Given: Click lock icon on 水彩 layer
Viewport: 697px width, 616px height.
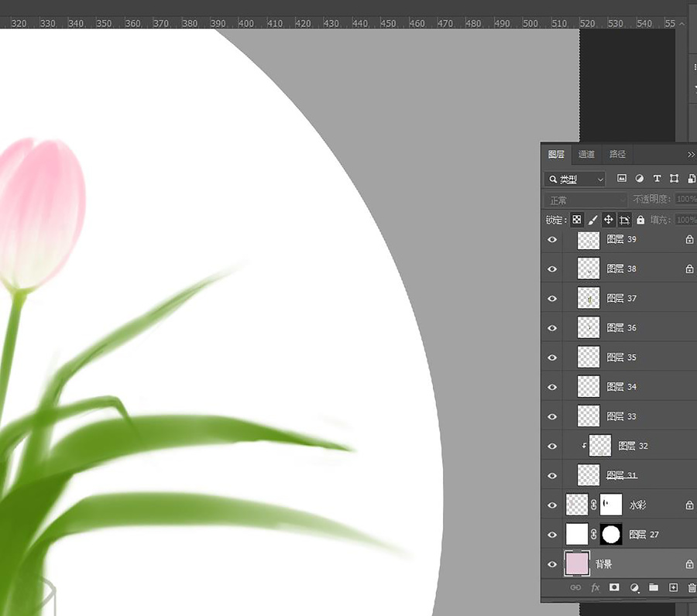Looking at the screenshot, I should click(x=689, y=505).
